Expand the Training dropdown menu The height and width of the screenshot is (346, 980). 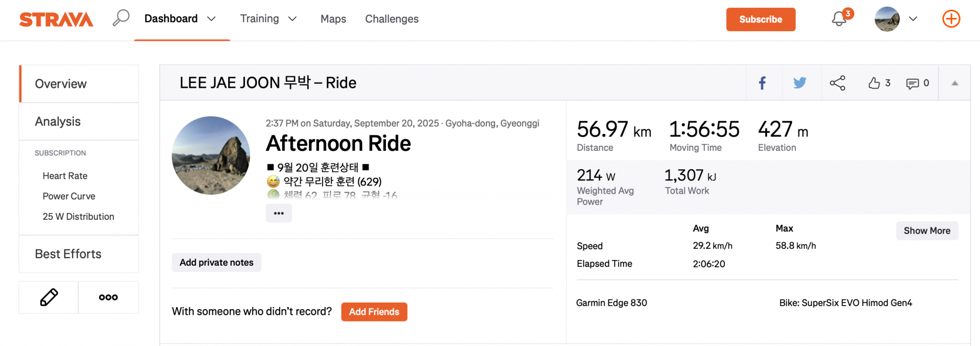click(x=292, y=19)
